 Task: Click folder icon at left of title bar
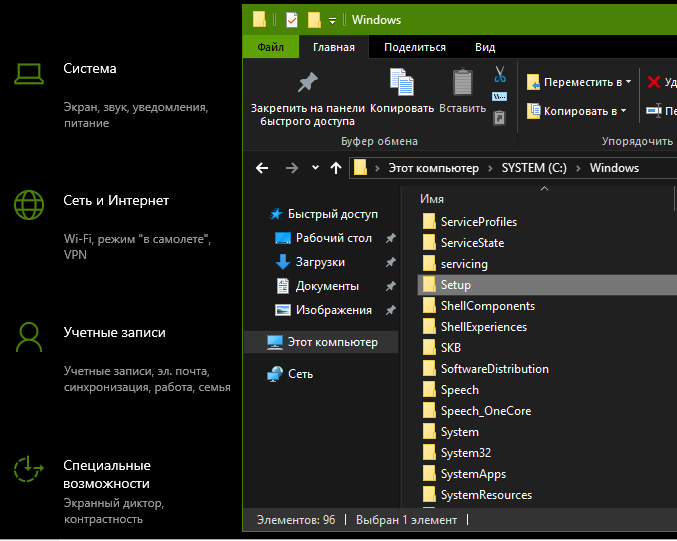click(x=259, y=19)
